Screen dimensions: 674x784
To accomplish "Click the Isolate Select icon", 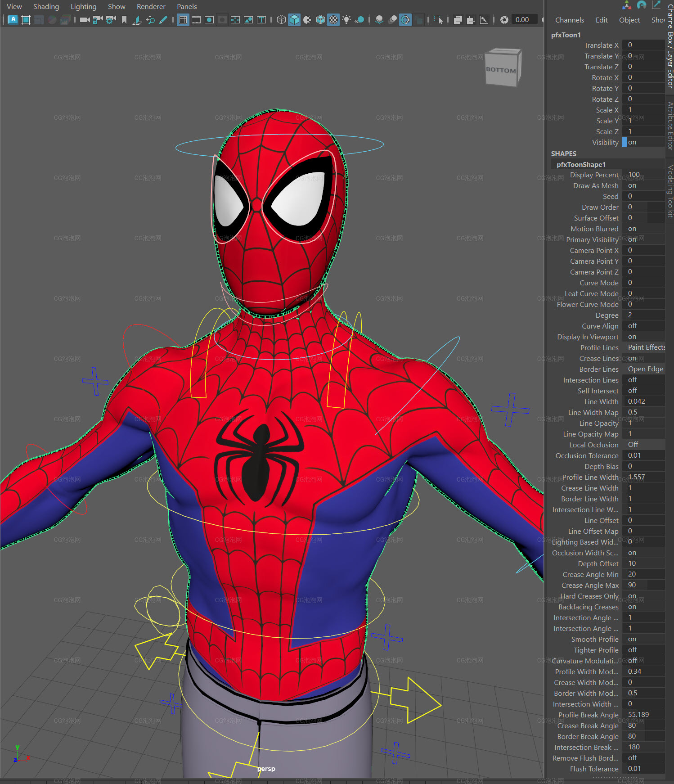I will (438, 20).
